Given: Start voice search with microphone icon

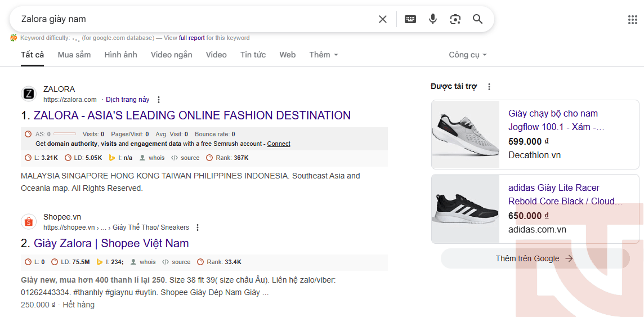Looking at the screenshot, I should click(x=432, y=19).
